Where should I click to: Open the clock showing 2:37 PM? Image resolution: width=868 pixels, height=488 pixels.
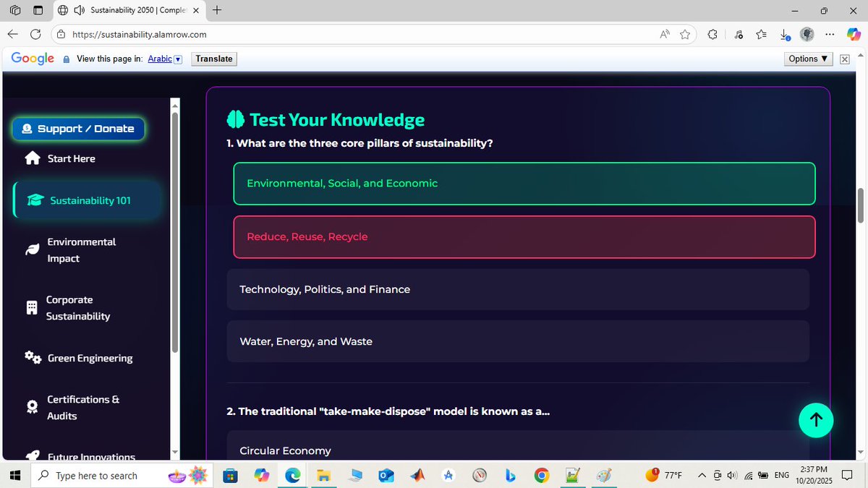point(814,475)
